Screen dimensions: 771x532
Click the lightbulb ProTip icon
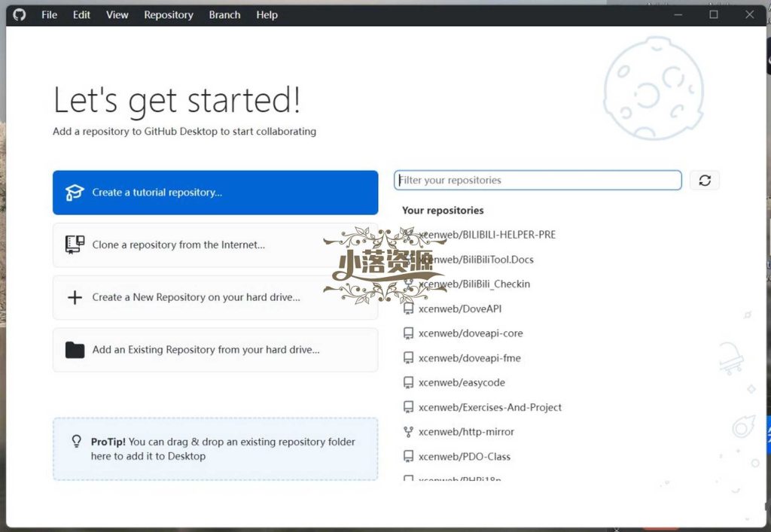click(76, 441)
